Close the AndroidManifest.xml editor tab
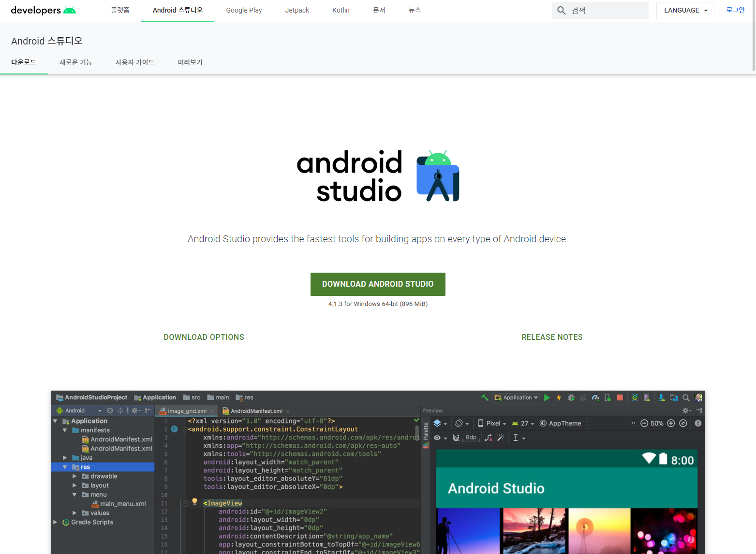 pyautogui.click(x=288, y=411)
